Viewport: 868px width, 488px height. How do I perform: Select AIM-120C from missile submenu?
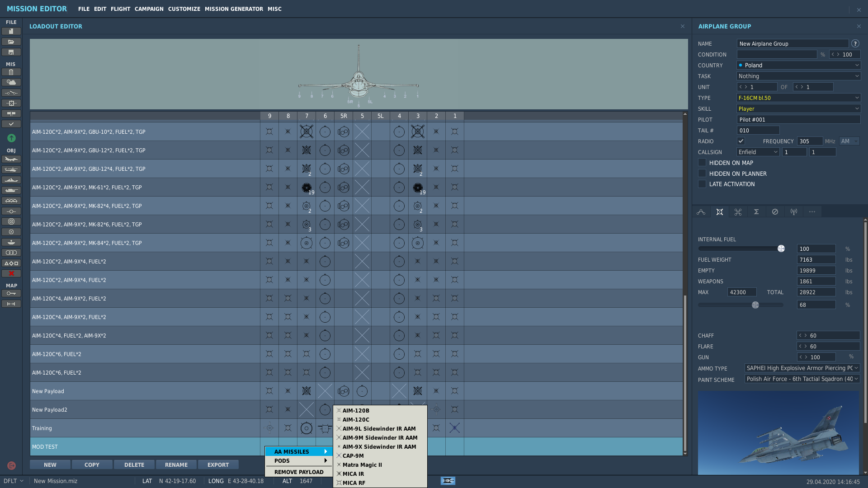[355, 420]
